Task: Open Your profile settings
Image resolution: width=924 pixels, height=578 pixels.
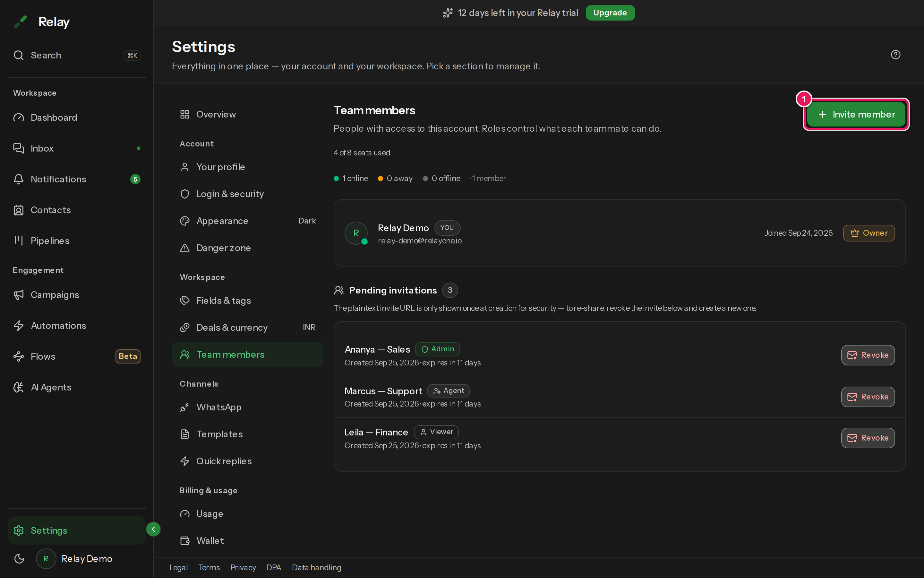Action: click(x=247, y=167)
